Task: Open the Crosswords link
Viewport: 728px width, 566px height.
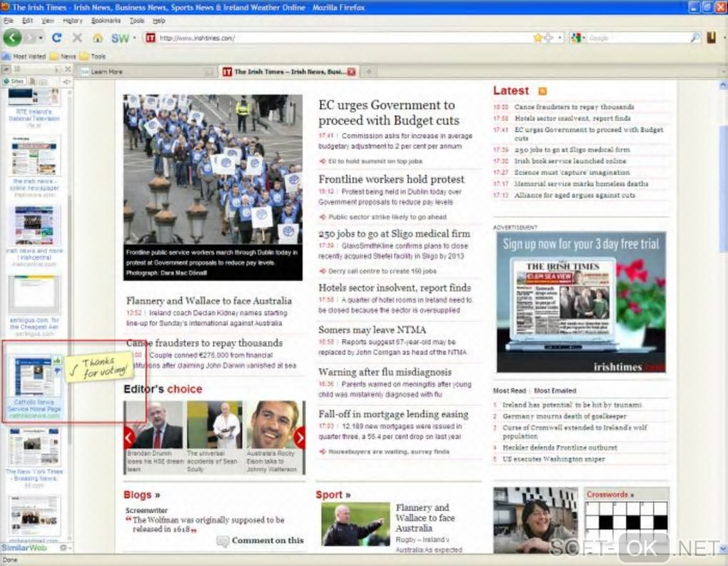Action: tap(610, 495)
